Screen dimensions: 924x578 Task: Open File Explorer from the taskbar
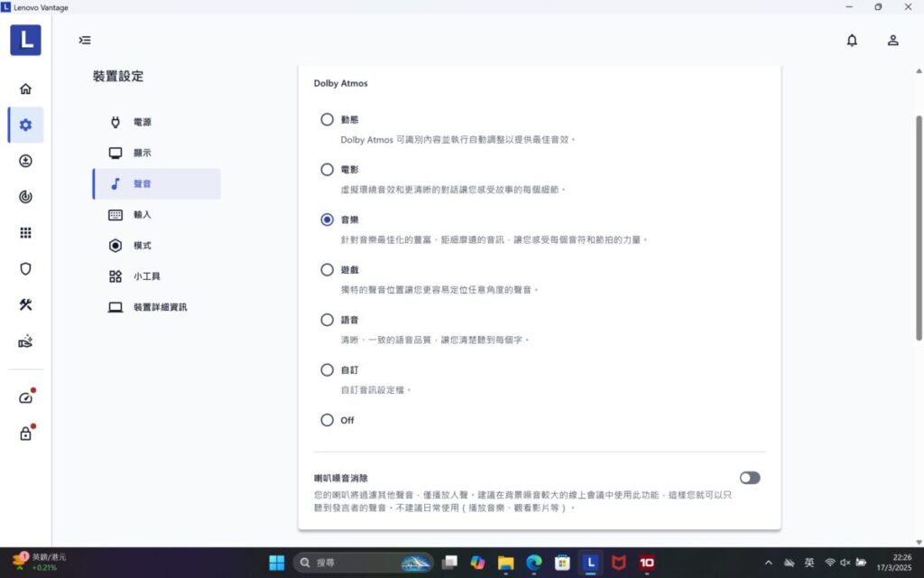tap(505, 563)
